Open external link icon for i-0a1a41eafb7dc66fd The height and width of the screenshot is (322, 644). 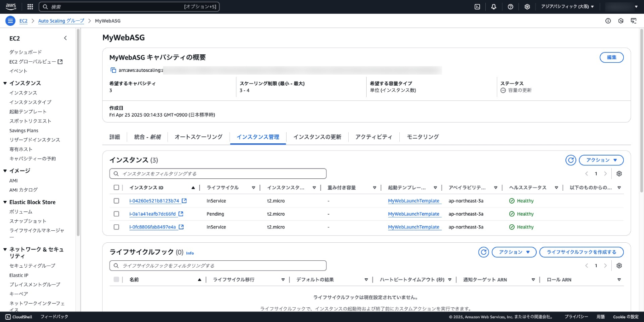point(181,214)
